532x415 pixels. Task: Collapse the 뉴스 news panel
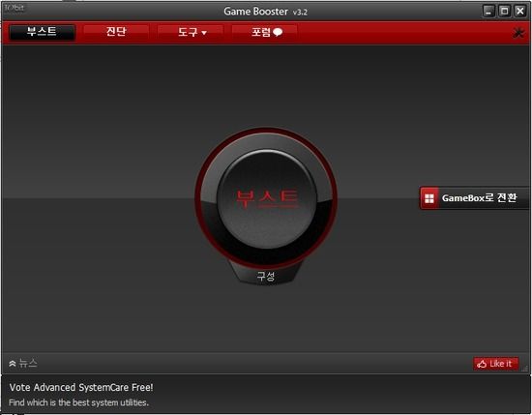point(23,364)
